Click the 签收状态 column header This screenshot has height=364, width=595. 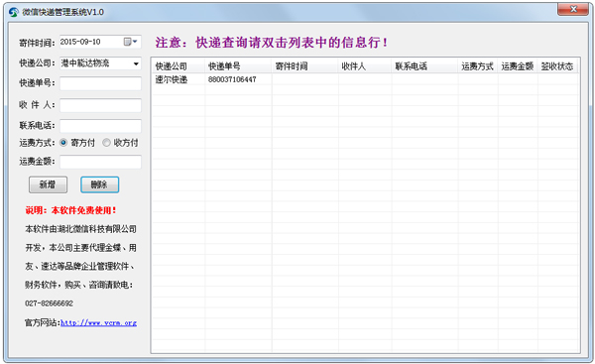(x=557, y=66)
